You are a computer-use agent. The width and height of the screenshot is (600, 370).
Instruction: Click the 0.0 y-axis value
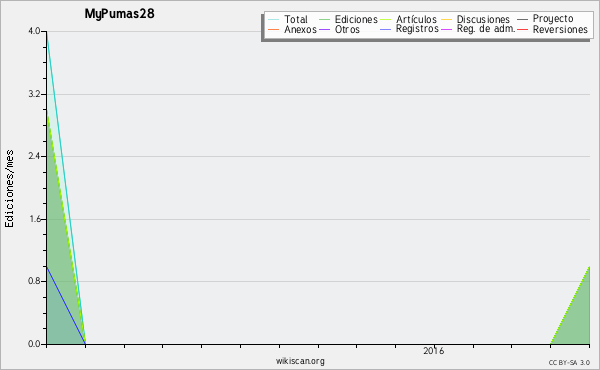click(x=34, y=344)
